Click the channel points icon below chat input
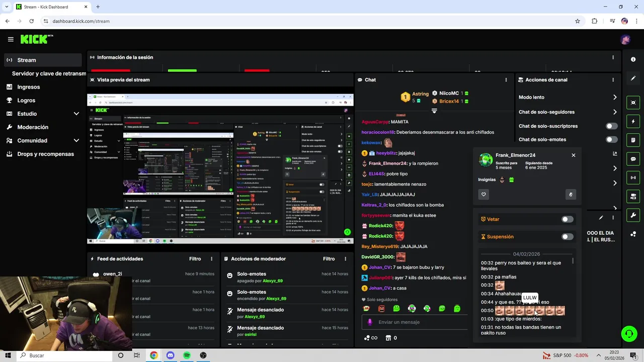 (367, 338)
